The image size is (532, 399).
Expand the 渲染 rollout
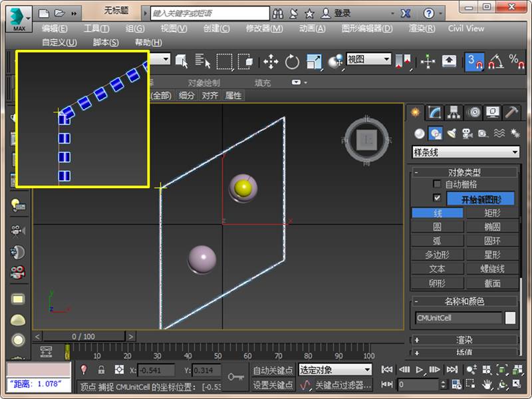click(464, 340)
